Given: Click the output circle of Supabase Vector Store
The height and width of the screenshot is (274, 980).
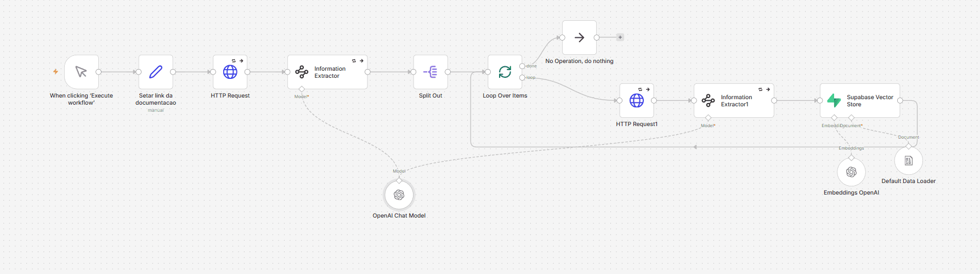Looking at the screenshot, I should tap(900, 100).
